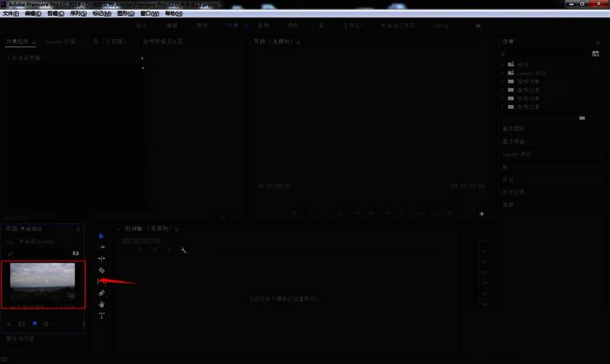Image resolution: width=610 pixels, height=364 pixels.
Task: Create new custom bin in effects panel
Action: (x=582, y=118)
